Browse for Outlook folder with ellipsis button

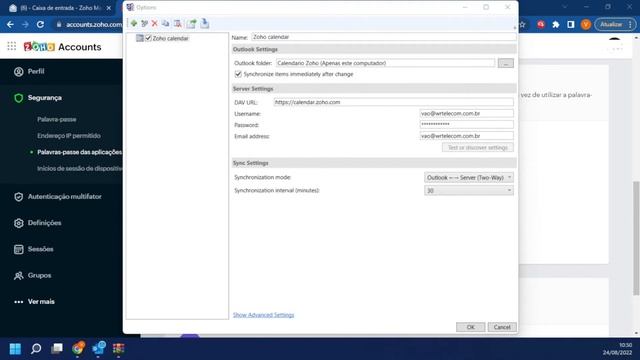pos(506,63)
